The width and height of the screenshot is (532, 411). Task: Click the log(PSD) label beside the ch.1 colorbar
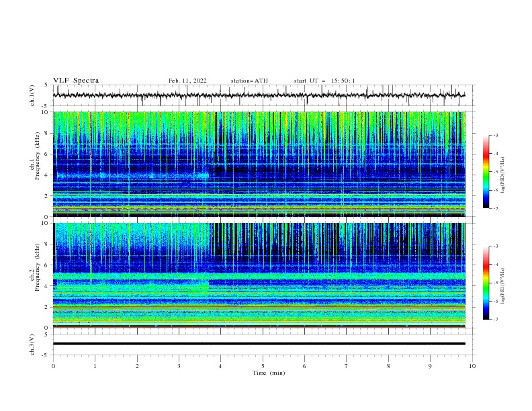click(503, 175)
